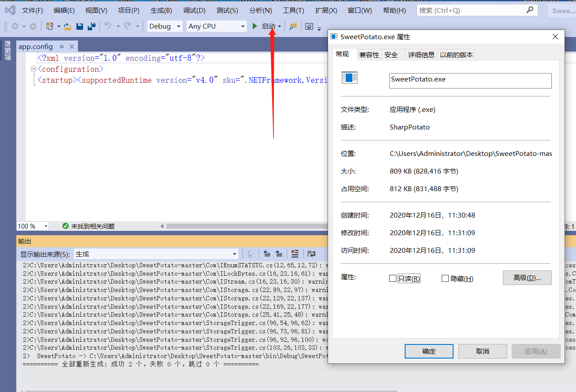Undo the last edit with the undo icon

(108, 26)
